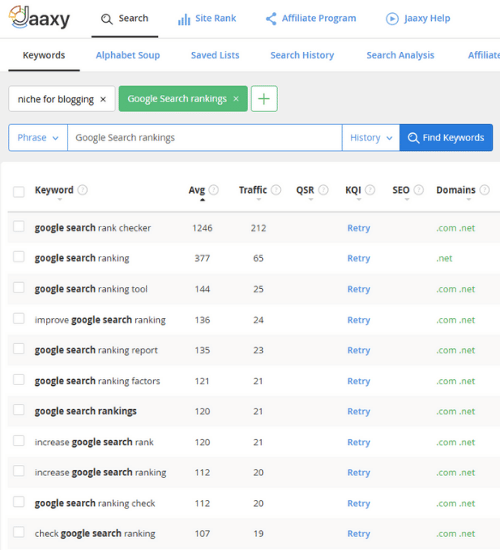
Task: Click the help icon next to Keyword header
Action: pyautogui.click(x=82, y=190)
